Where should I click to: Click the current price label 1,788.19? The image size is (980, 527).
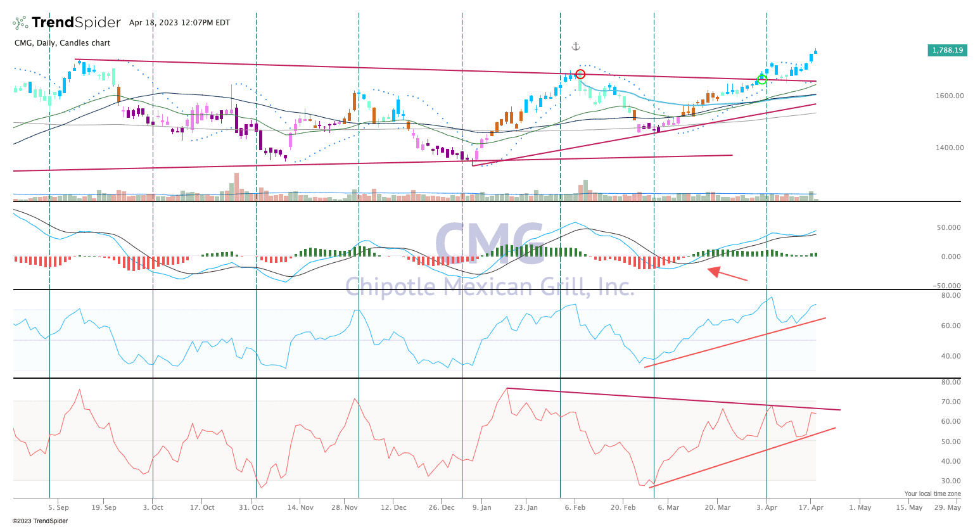(948, 50)
